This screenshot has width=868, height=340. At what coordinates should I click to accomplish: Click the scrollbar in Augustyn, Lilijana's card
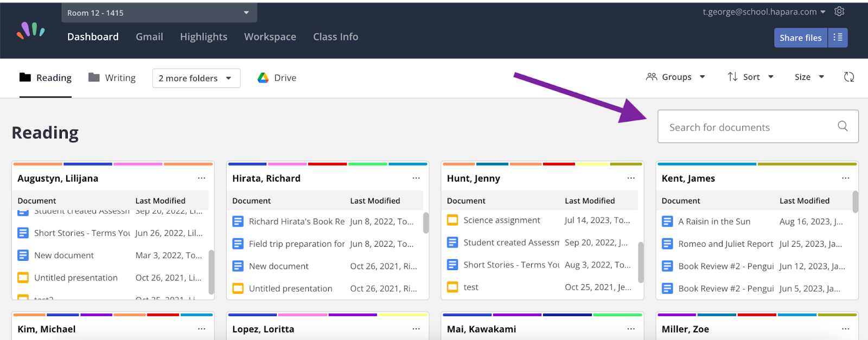tap(211, 272)
